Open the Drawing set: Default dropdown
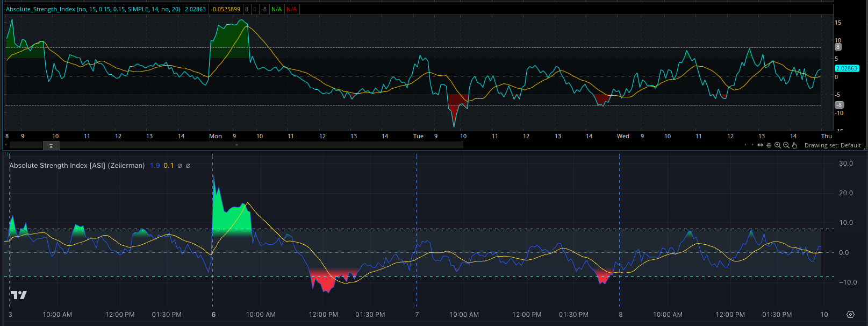 click(x=833, y=145)
